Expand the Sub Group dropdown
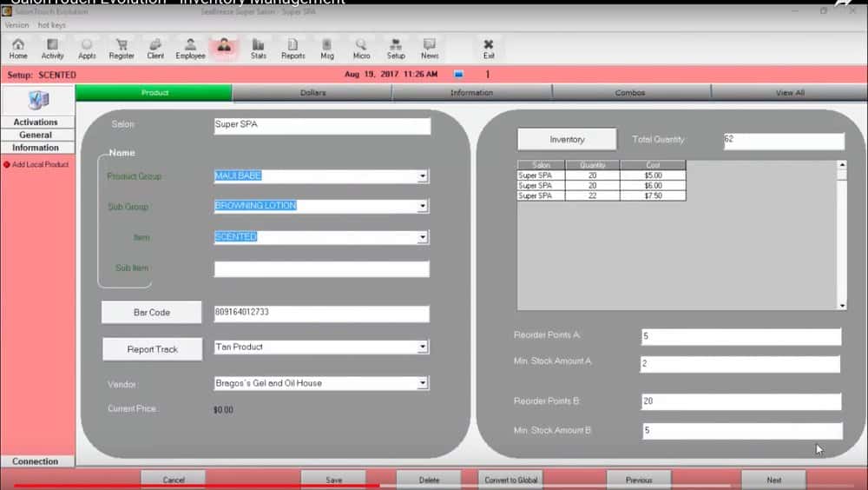 click(x=423, y=206)
